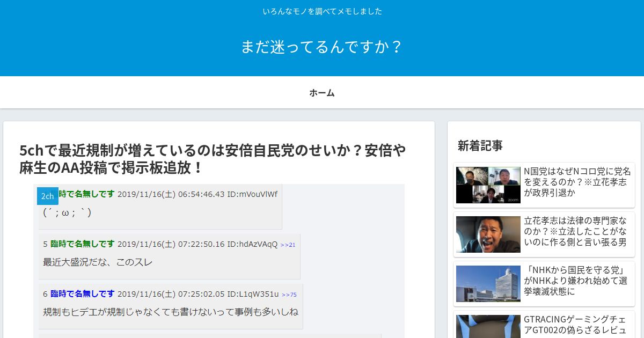This screenshot has width=644, height=338.
Task: Click the comment 最近大盛況だな、このスレ
Action: (98, 262)
